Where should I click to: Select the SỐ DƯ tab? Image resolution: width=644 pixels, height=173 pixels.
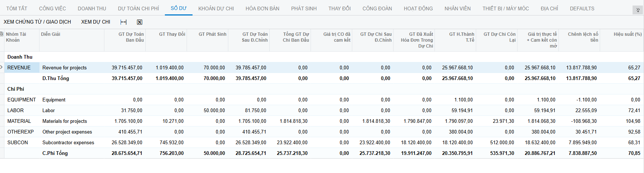[179, 8]
